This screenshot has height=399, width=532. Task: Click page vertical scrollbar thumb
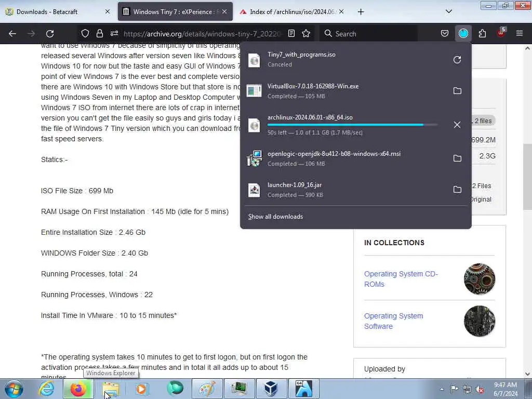(527, 177)
